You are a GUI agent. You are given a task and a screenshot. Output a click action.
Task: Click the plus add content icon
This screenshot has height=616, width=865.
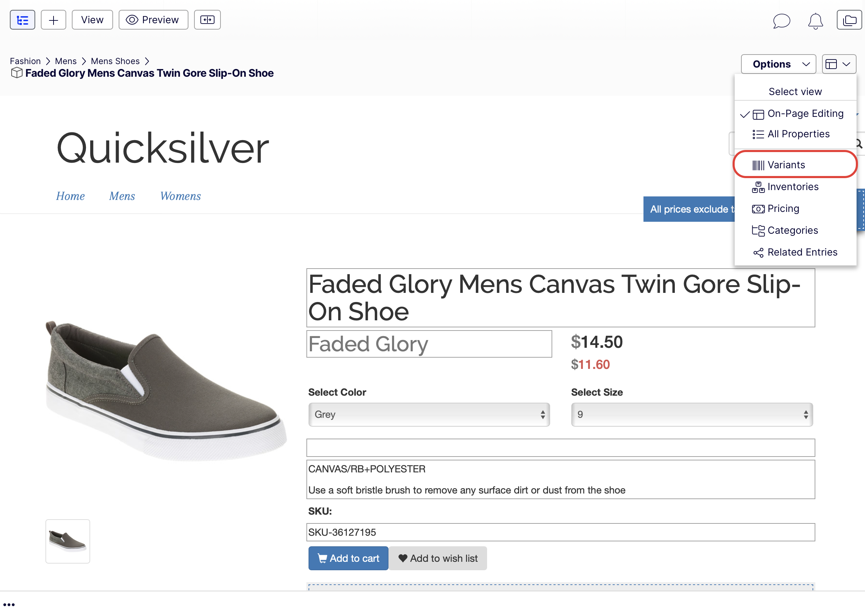point(54,20)
